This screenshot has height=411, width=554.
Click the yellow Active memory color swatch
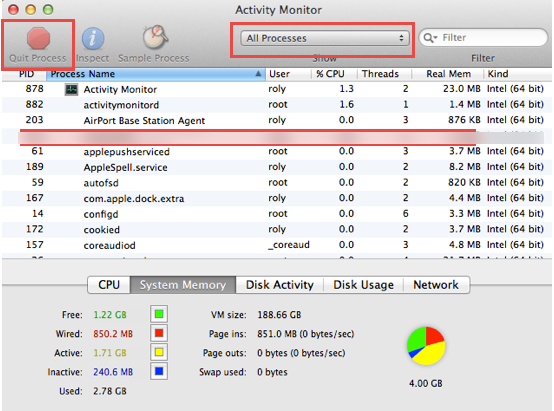pyautogui.click(x=159, y=352)
